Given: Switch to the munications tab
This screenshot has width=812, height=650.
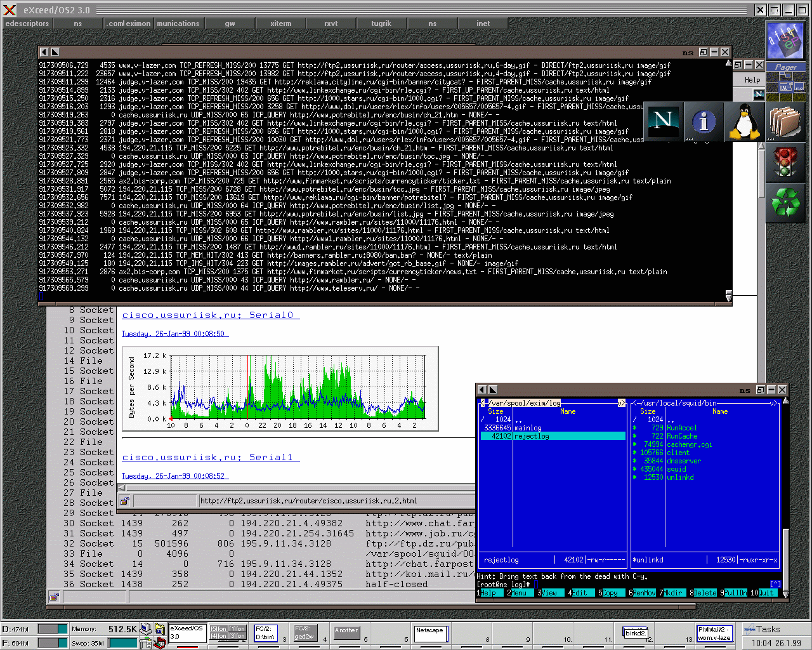Looking at the screenshot, I should pyautogui.click(x=178, y=23).
